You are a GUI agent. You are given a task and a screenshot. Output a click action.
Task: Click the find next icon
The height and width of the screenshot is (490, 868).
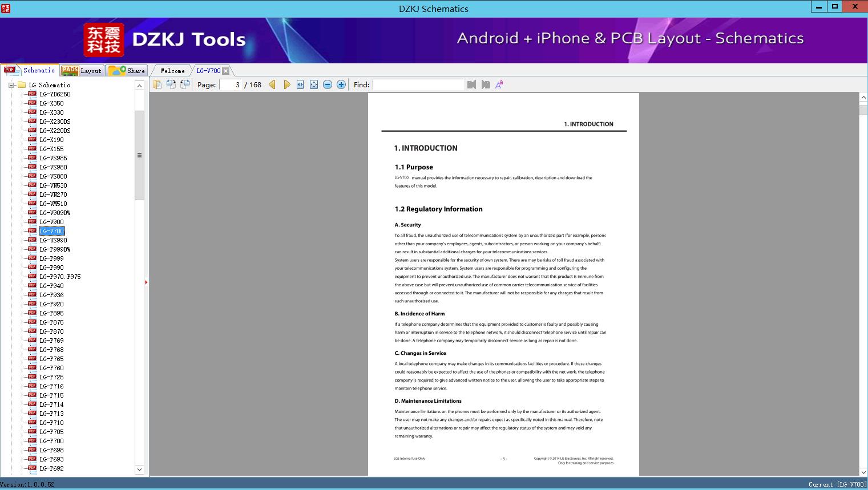coord(486,84)
